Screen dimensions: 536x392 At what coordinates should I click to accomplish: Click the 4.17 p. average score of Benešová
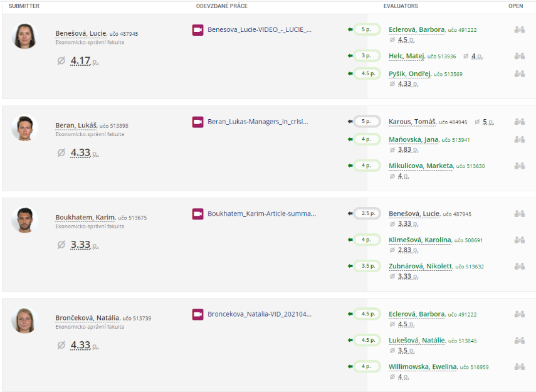(x=80, y=61)
